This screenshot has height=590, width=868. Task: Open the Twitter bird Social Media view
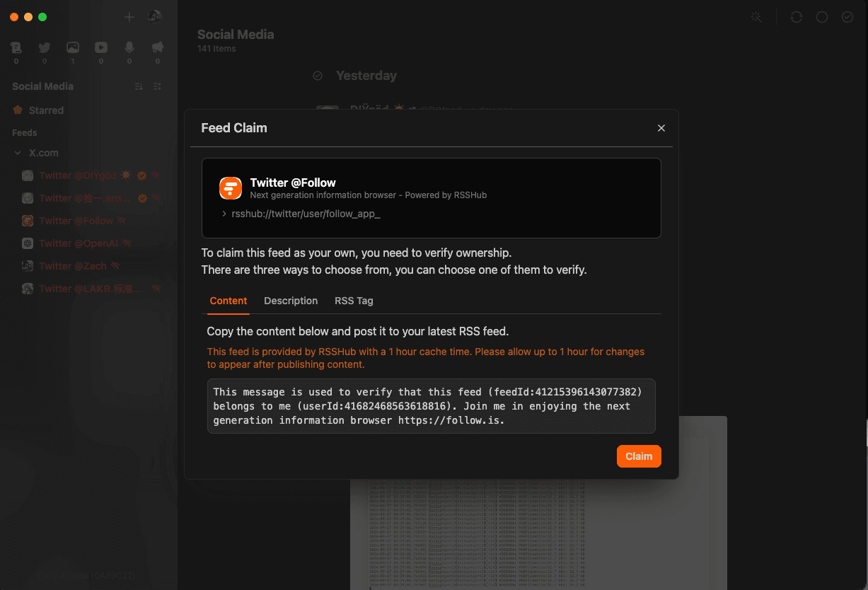pos(45,48)
